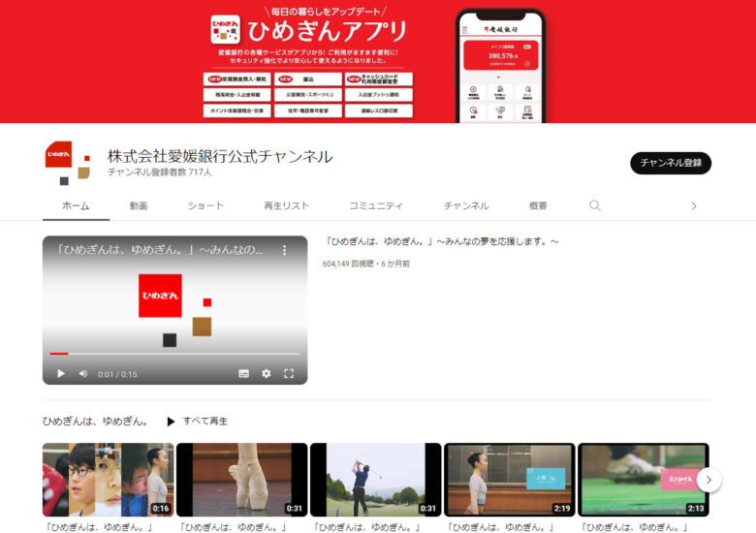Select the 再生リスト tab

[x=286, y=205]
